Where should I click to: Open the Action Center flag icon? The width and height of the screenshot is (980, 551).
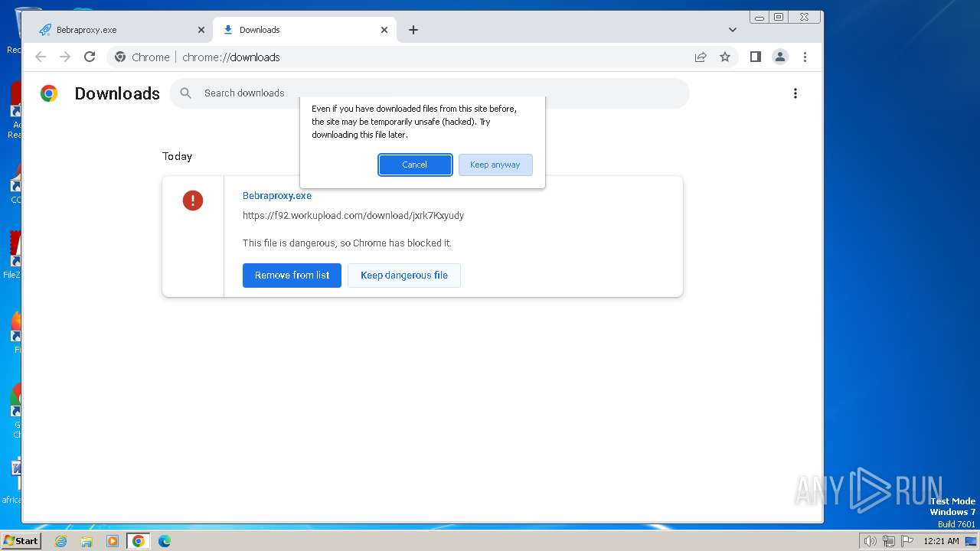point(906,541)
